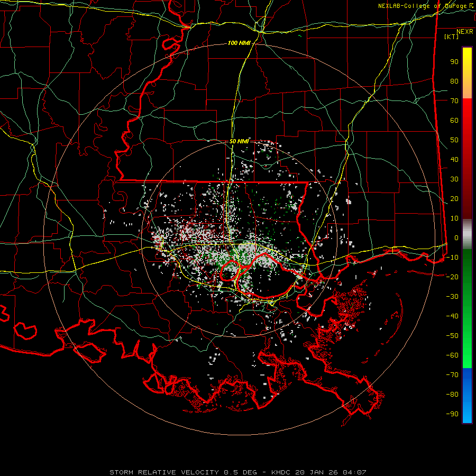
Task: Click the -40 value on the velocity scale
Action: click(x=452, y=316)
